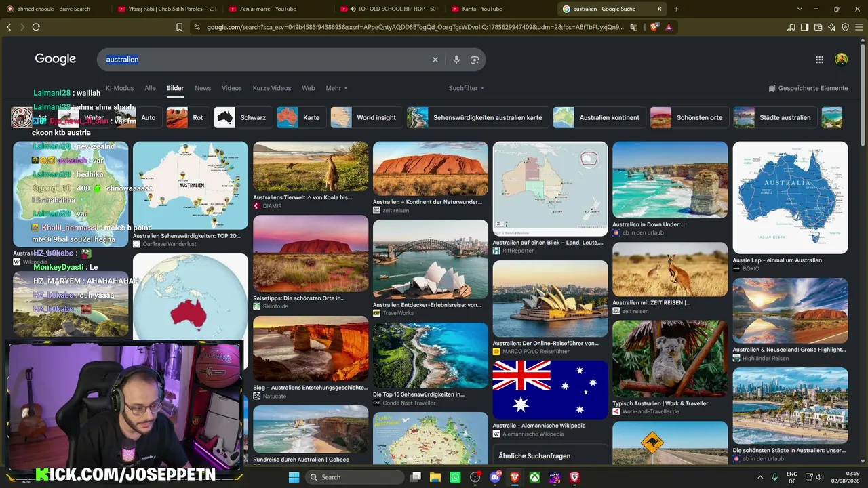Screen dimensions: 868x488
Task: Select the World insight filter chip
Action: coord(366,117)
